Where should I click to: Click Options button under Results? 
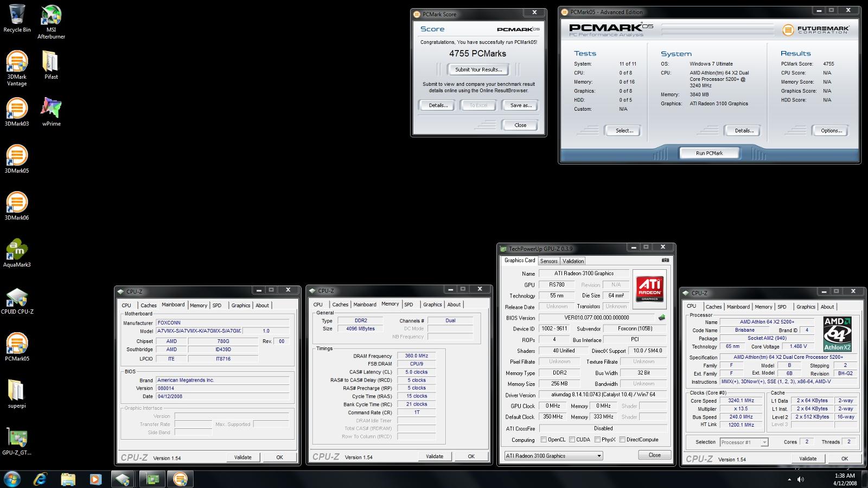point(831,130)
